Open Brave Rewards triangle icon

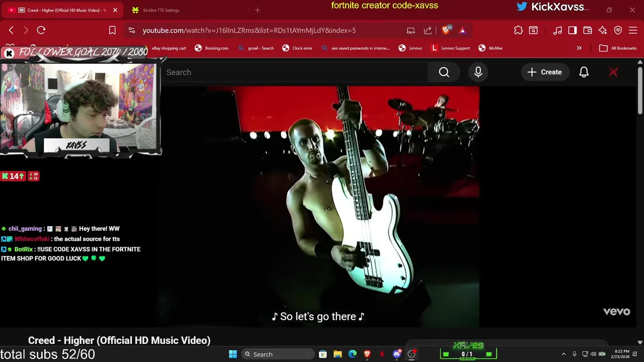(x=462, y=30)
